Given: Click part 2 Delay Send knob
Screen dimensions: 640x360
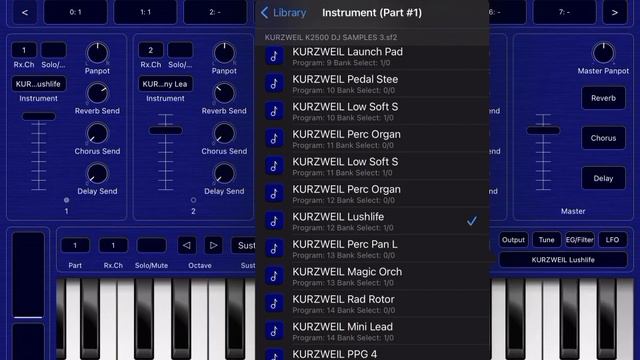Looking at the screenshot, I should [224, 173].
